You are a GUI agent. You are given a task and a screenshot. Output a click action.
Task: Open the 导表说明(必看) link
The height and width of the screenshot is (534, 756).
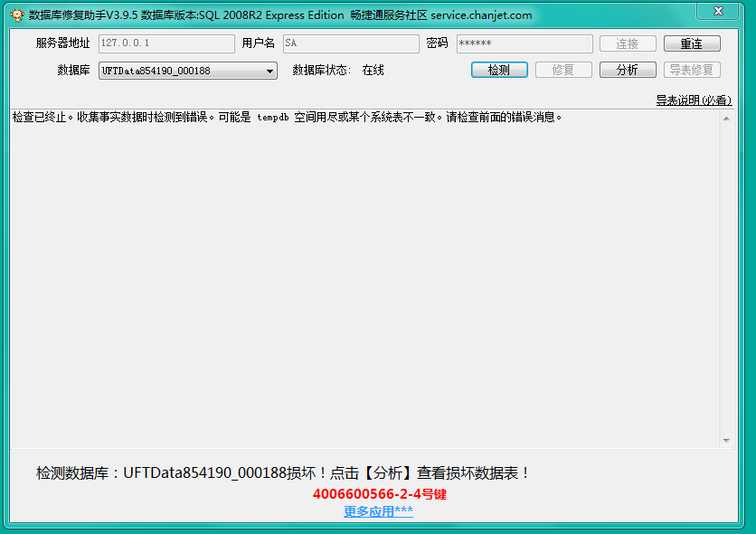pos(694,100)
